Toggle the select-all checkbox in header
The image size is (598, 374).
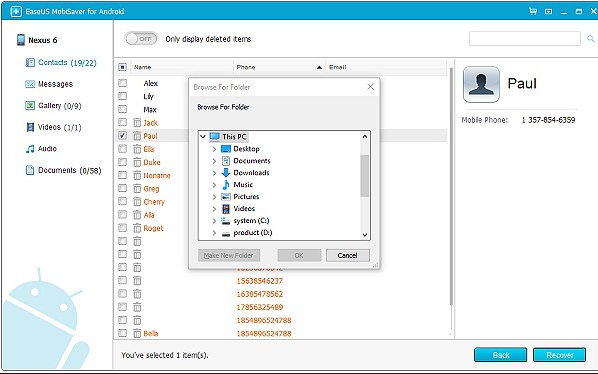[x=122, y=67]
